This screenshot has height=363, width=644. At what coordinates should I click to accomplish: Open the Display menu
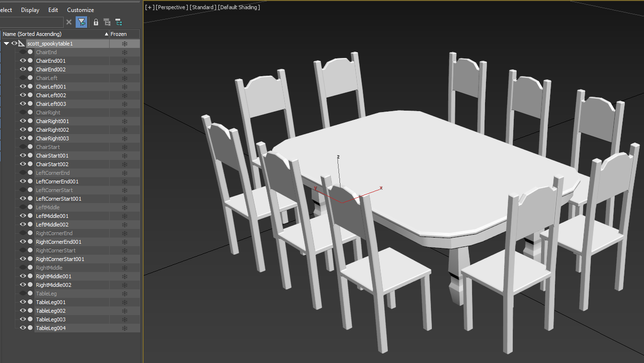coord(30,10)
